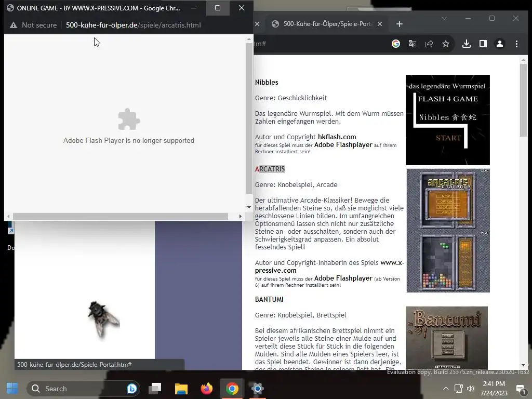Screen dimensions: 532x399
Task: Open network icon in system tray
Action: tap(458, 389)
